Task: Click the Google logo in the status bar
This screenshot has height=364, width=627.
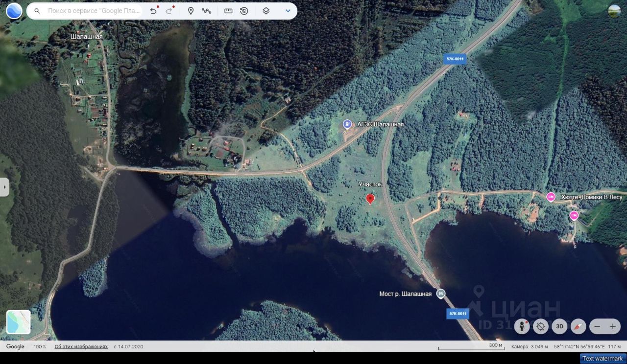Action: pyautogui.click(x=15, y=346)
